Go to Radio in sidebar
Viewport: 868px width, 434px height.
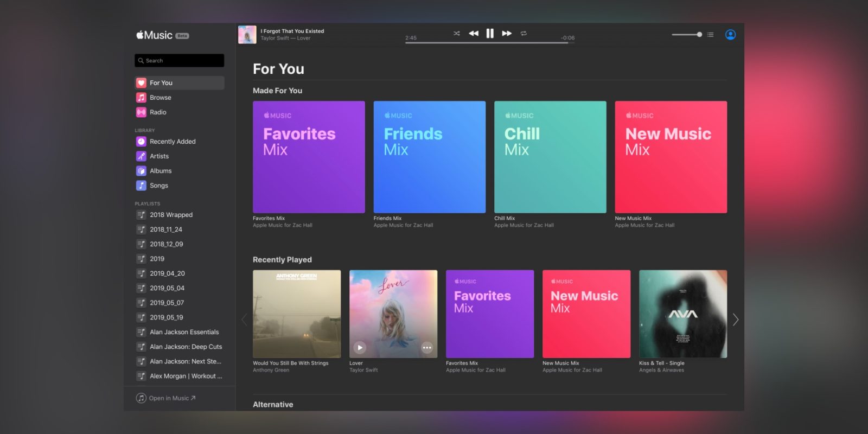(x=158, y=112)
